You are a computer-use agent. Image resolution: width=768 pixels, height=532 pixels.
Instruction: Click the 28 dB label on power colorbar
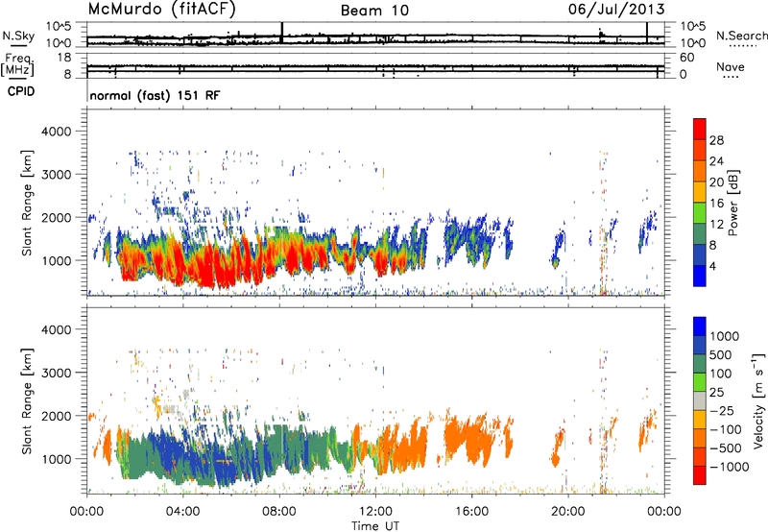tap(716, 140)
